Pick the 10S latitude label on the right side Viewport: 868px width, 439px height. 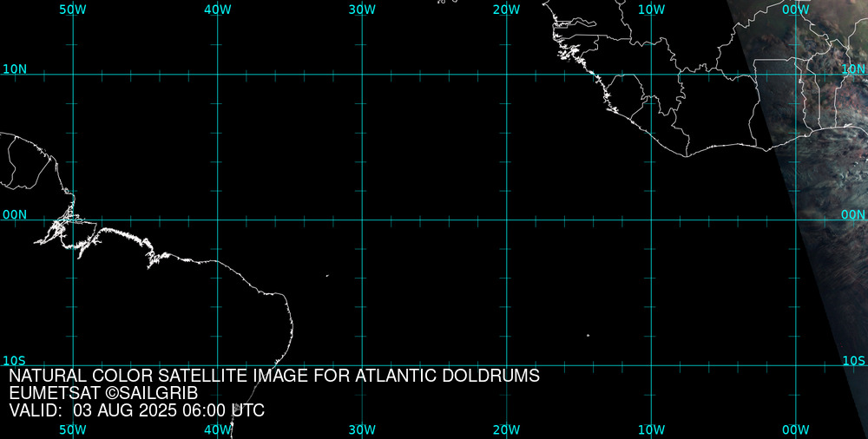click(x=853, y=361)
